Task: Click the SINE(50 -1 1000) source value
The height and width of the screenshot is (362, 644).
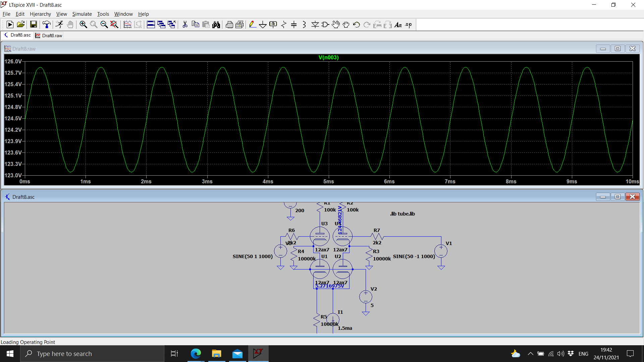Action: [x=414, y=256]
